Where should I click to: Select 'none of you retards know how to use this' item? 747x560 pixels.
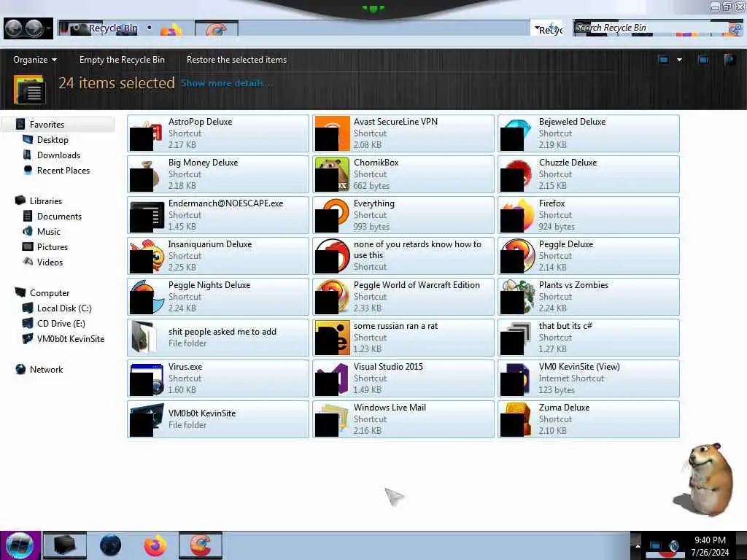click(403, 256)
